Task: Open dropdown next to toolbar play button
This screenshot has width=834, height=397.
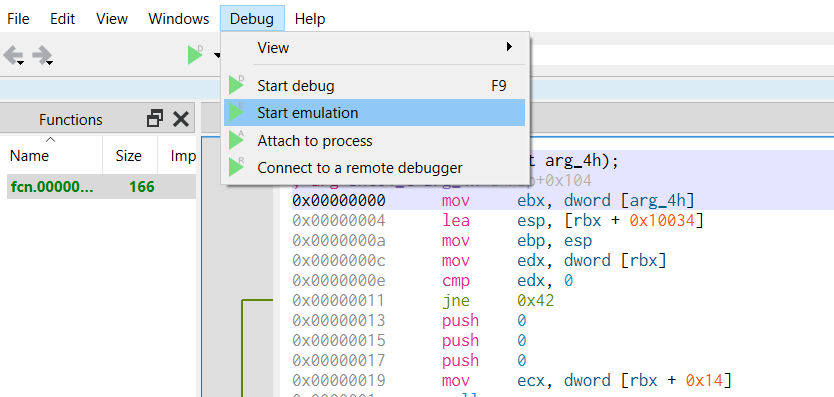Action: 216,55
